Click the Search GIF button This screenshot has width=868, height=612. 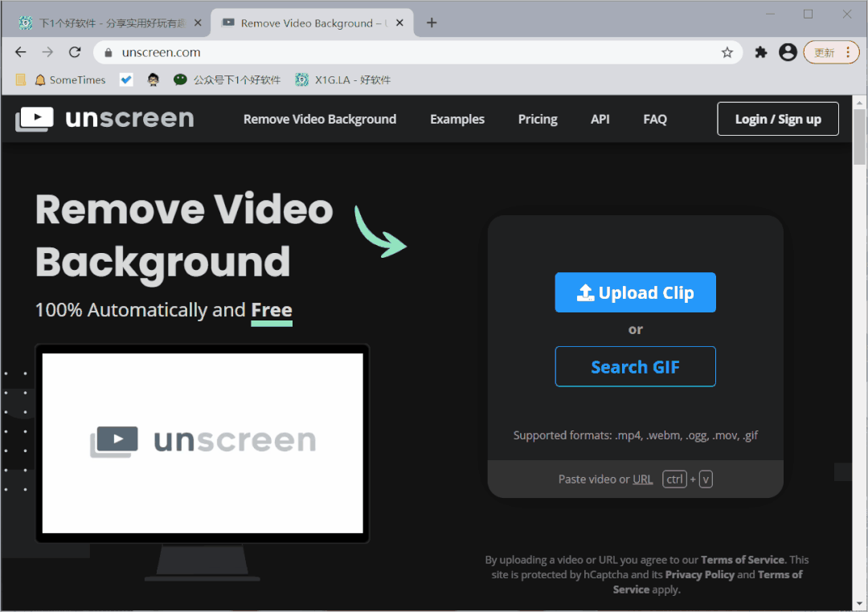point(636,366)
